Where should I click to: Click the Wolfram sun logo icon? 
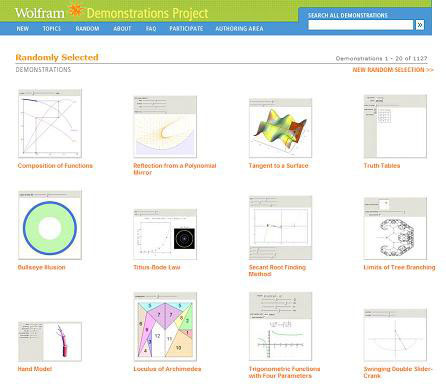pyautogui.click(x=75, y=10)
